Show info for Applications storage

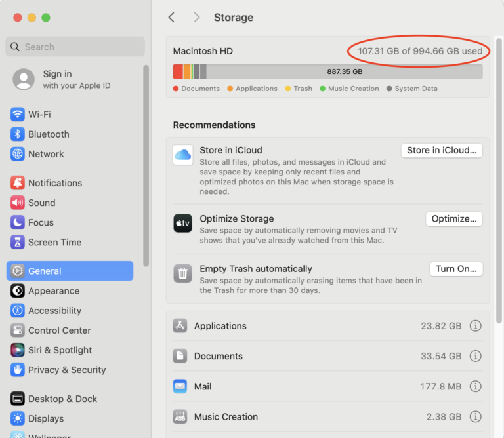coord(476,326)
